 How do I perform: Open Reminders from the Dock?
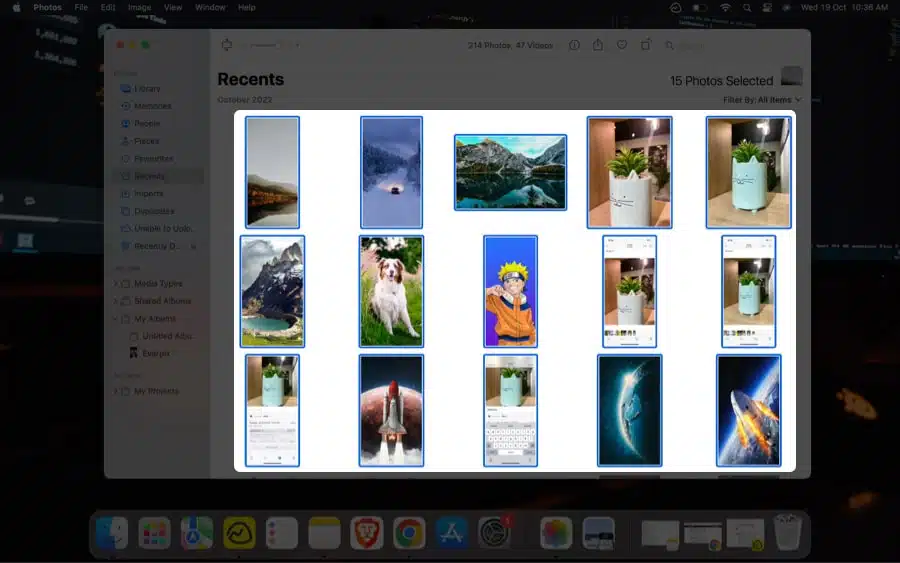coord(281,533)
